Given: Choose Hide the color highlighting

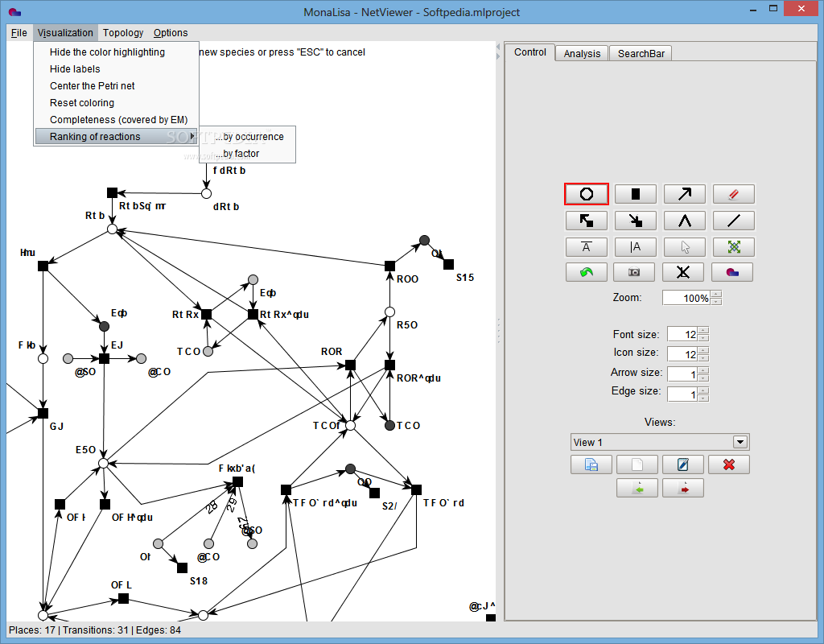Looking at the screenshot, I should coord(116,52).
